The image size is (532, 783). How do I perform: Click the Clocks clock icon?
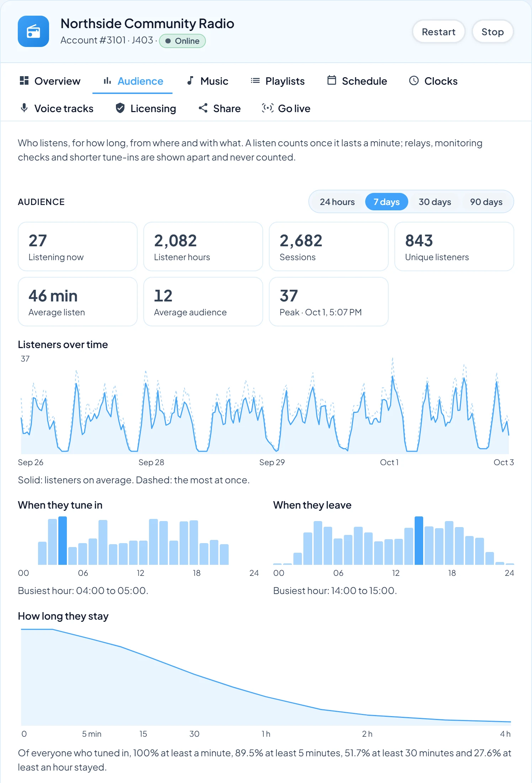tap(414, 81)
